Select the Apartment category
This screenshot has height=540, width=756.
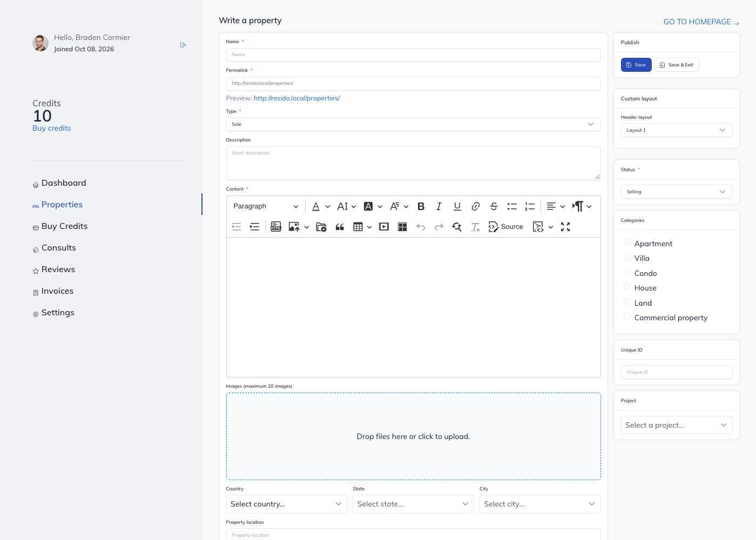coord(627,242)
